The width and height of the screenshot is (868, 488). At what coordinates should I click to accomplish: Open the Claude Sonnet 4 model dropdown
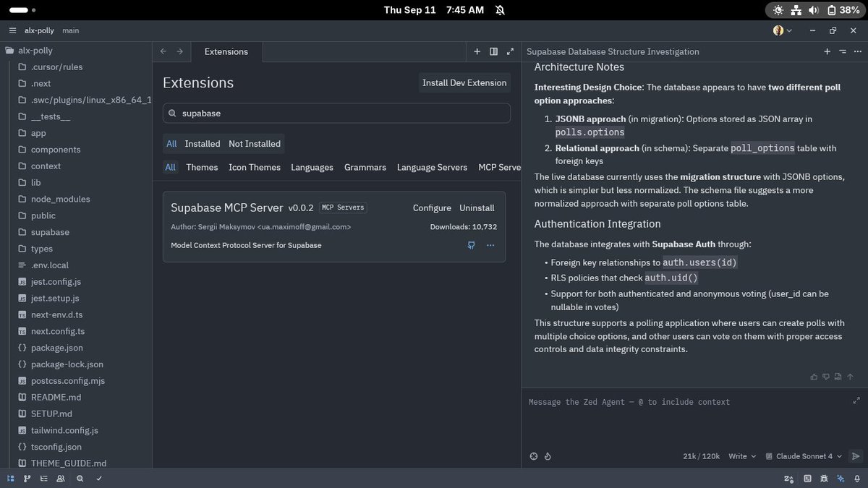pos(803,456)
